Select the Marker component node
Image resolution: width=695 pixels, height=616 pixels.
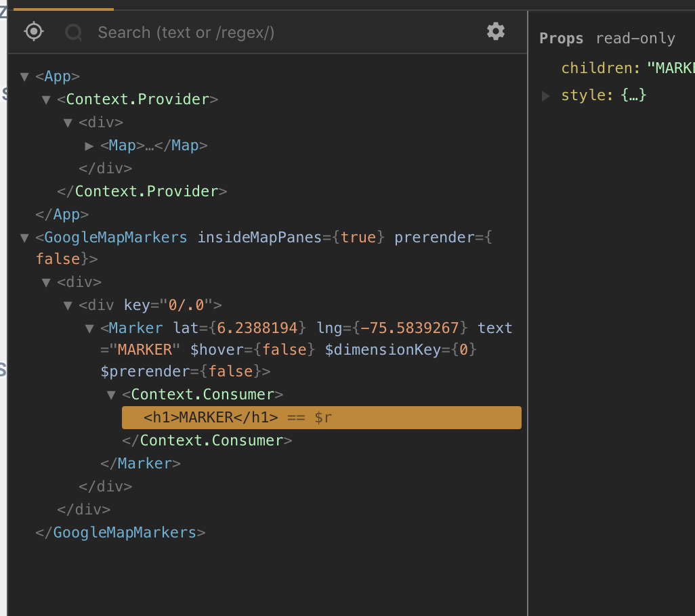point(135,328)
